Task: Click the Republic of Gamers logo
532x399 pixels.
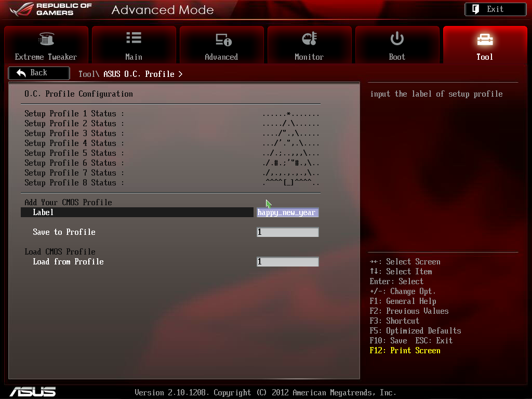Action: coord(51,9)
